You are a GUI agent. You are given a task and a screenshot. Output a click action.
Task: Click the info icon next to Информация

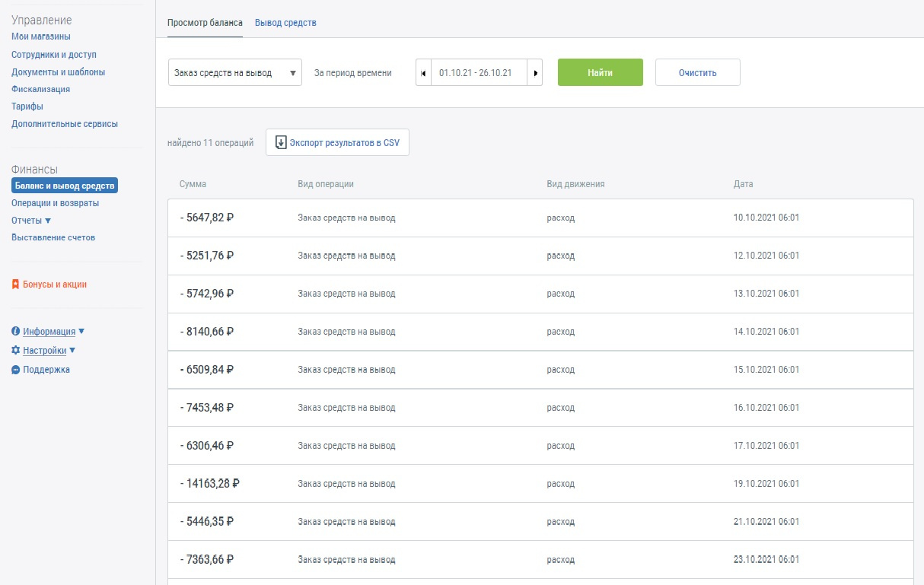[x=15, y=332]
